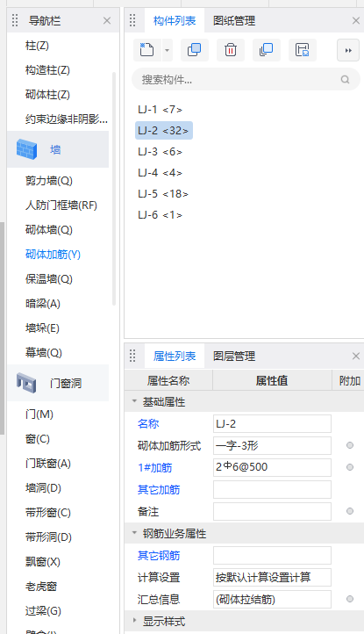Image resolution: width=364 pixels, height=634 pixels.
Task: Click the 备注 value field
Action: [x=272, y=511]
